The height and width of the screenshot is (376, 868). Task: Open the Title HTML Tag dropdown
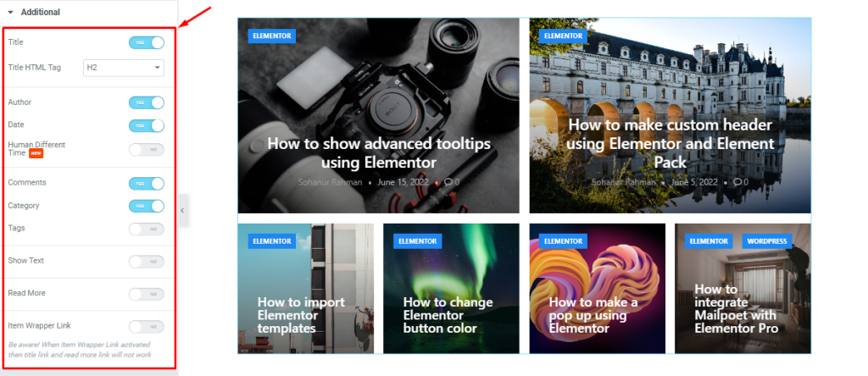pos(124,68)
